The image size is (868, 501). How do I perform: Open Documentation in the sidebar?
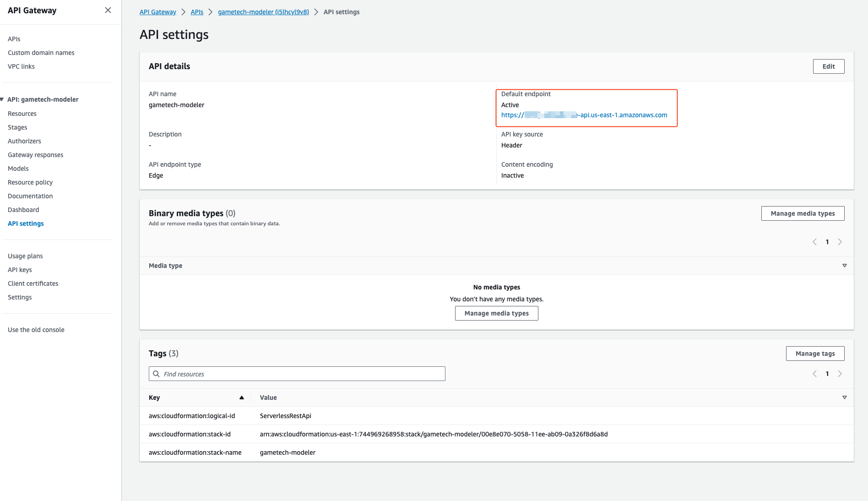pos(30,196)
